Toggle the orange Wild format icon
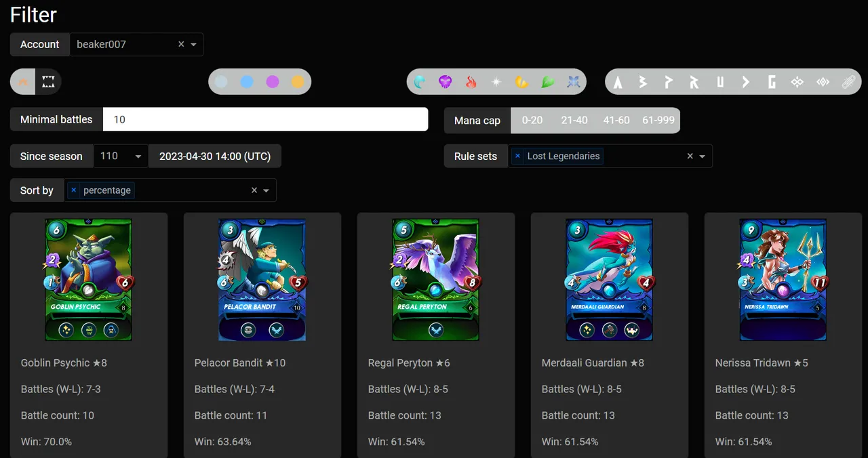This screenshot has width=868, height=458. (x=24, y=82)
